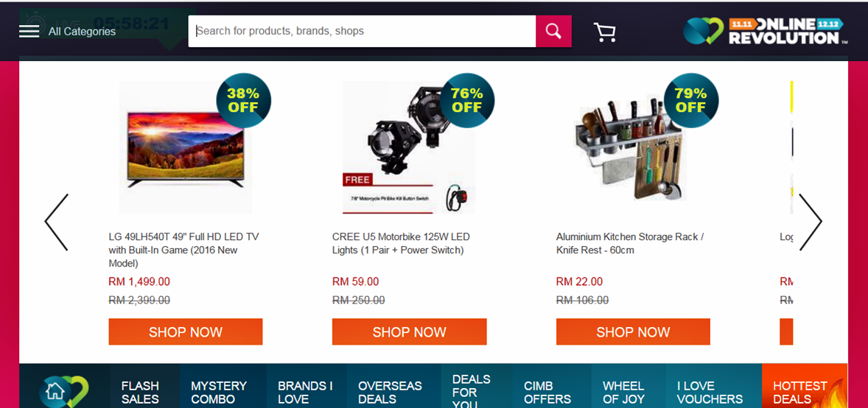Click Shop Now under LG 49" LED TV

click(x=186, y=331)
